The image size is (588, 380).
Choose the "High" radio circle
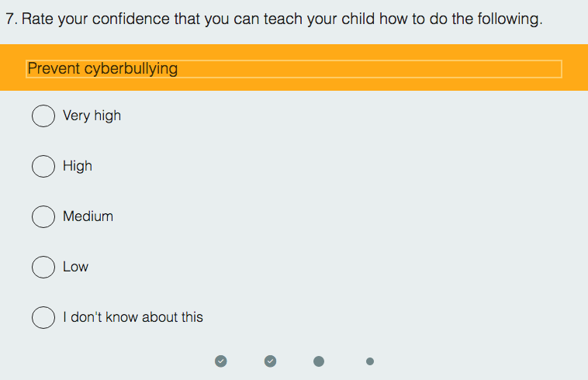click(x=43, y=166)
